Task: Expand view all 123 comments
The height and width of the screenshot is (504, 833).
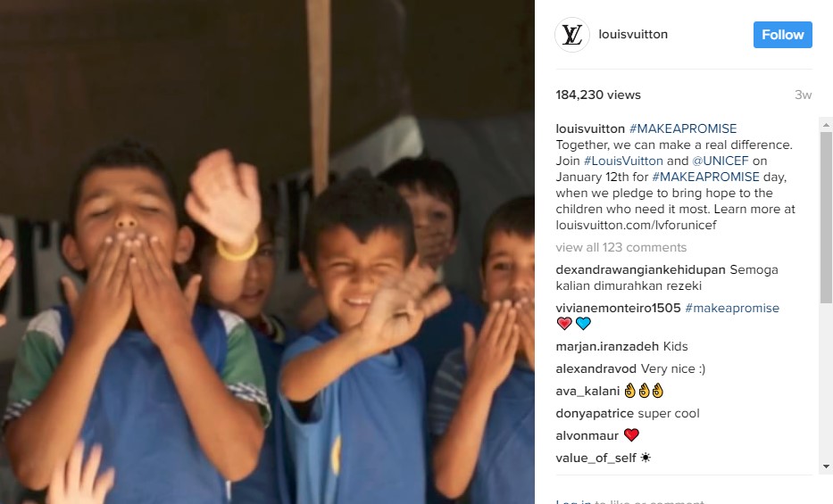Action: point(621,247)
